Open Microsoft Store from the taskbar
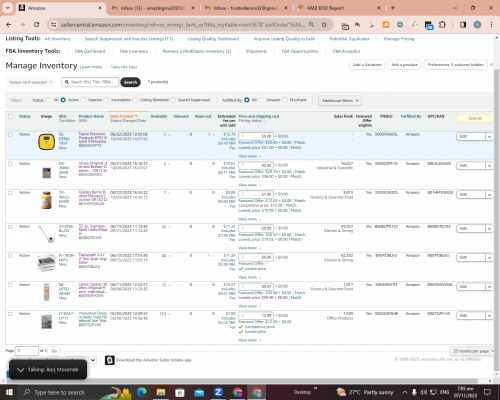 [180, 392]
